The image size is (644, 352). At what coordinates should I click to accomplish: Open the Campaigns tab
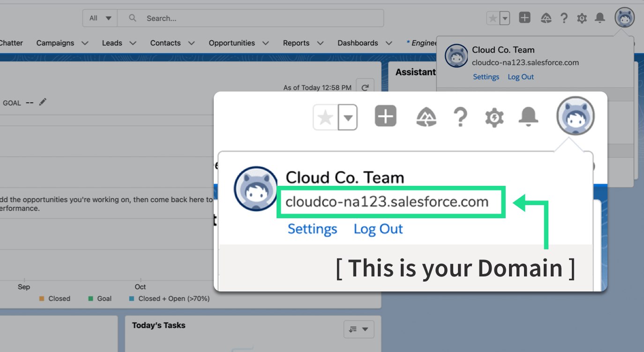55,43
